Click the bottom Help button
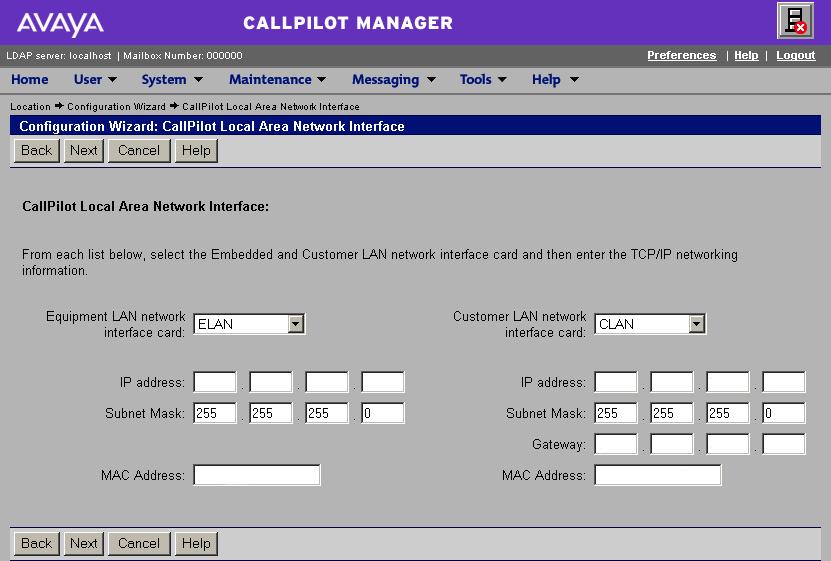This screenshot has width=831, height=561. [196, 544]
